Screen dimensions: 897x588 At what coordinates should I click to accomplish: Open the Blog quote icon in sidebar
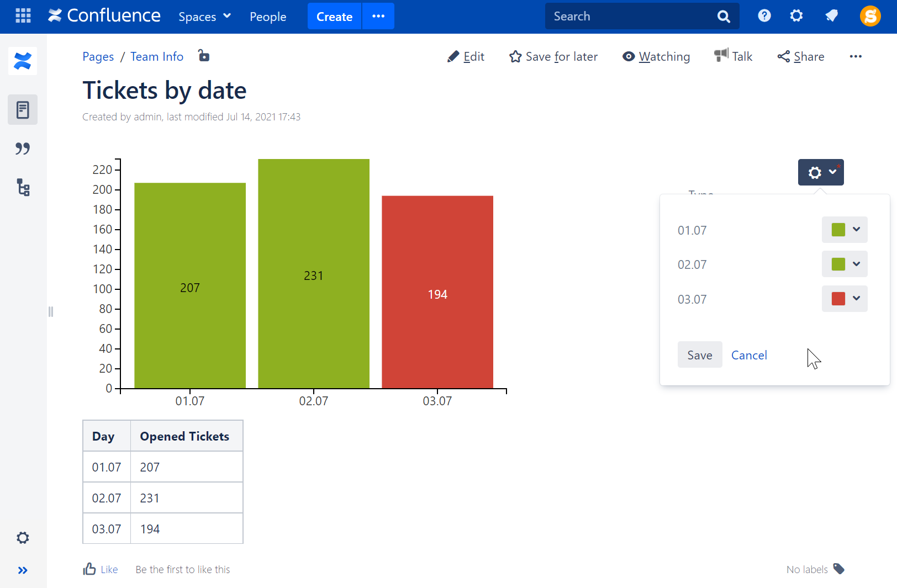(x=23, y=149)
